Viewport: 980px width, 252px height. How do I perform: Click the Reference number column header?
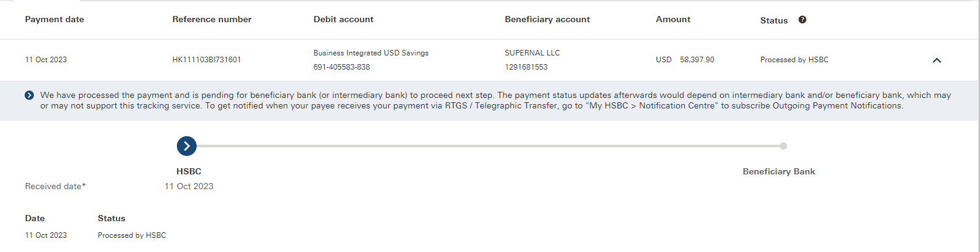211,20
